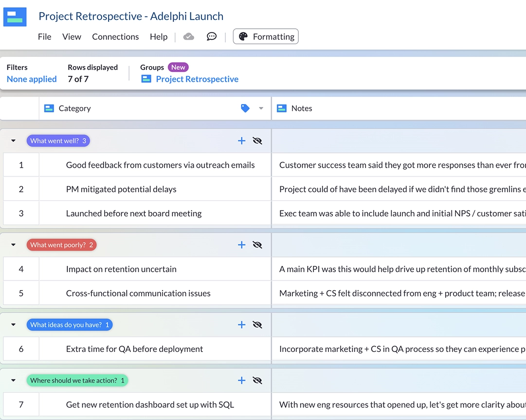Select the Category column header
Image resolution: width=526 pixels, height=420 pixels.
point(155,108)
